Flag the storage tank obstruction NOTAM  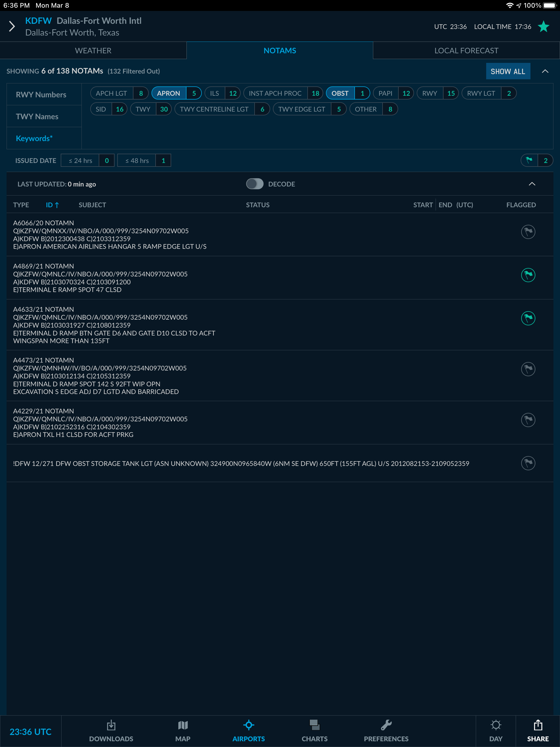pos(528,463)
